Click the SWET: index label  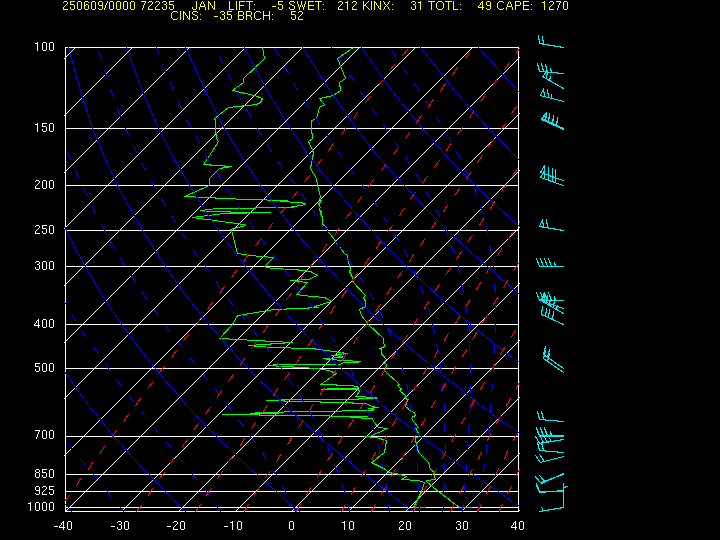(307, 6)
